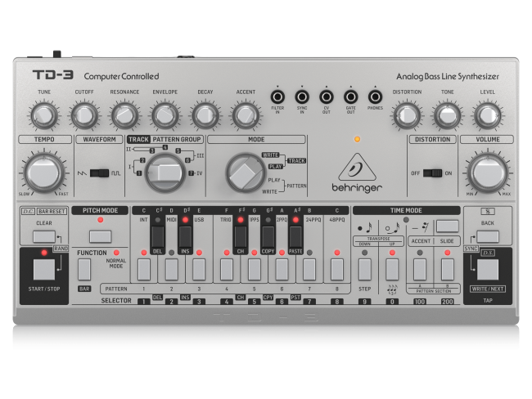This screenshot has height=399, width=532.
Task: Push pattern 7 key button
Action: [x=309, y=270]
